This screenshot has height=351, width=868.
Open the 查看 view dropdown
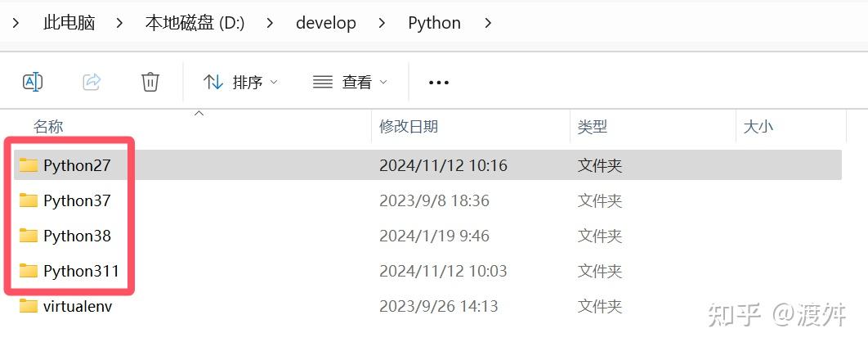click(350, 82)
